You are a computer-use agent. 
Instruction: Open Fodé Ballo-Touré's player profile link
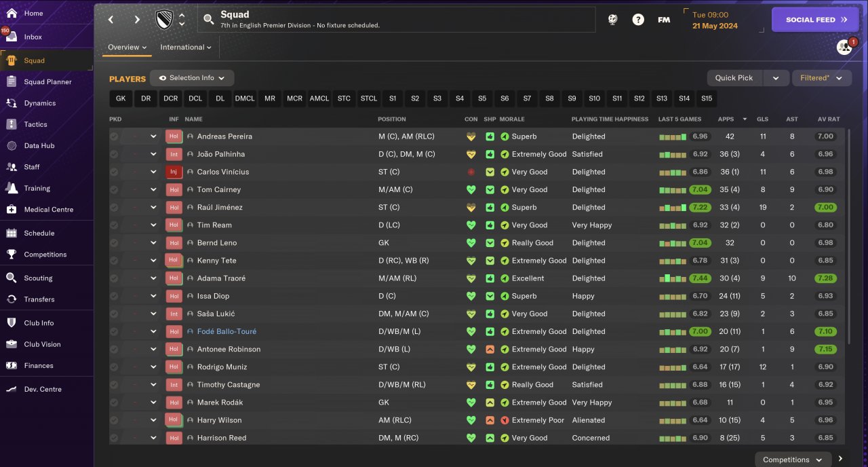[226, 332]
